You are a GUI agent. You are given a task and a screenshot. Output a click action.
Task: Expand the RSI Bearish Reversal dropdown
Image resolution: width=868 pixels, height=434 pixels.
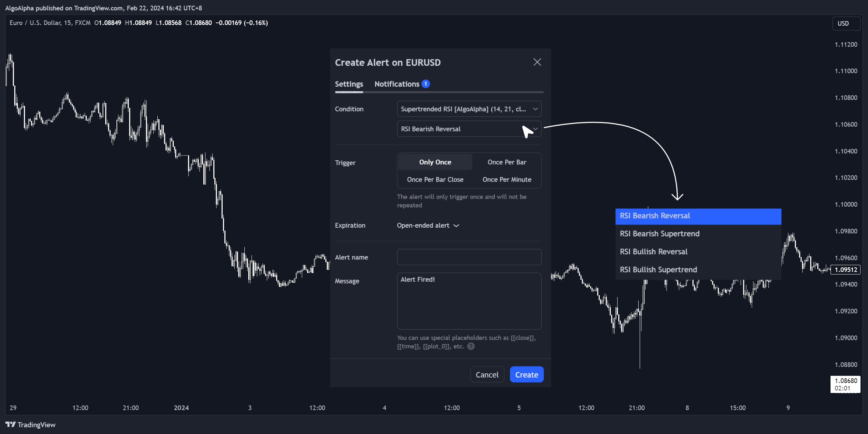coord(469,129)
